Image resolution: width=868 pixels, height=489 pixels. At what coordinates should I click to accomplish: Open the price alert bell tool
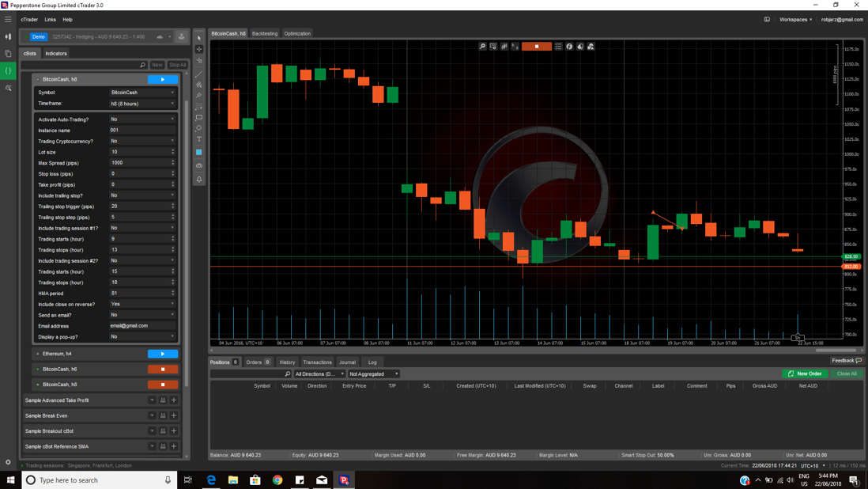[199, 180]
